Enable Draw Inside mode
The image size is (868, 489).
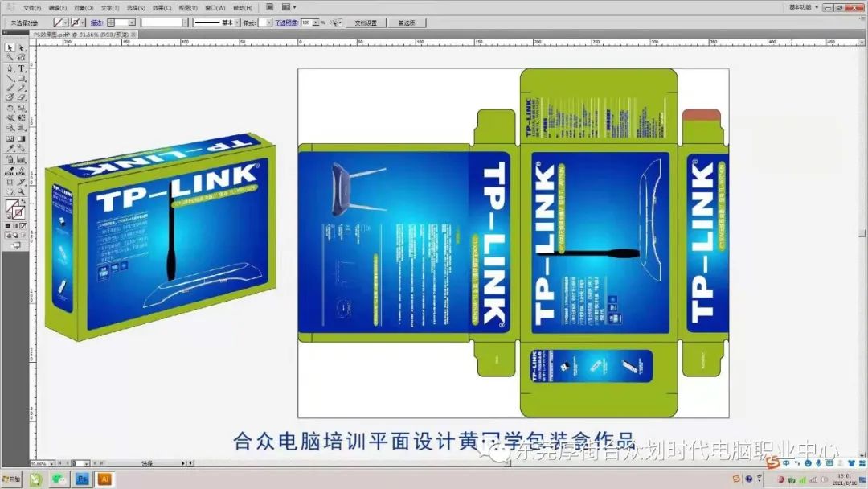(23, 236)
